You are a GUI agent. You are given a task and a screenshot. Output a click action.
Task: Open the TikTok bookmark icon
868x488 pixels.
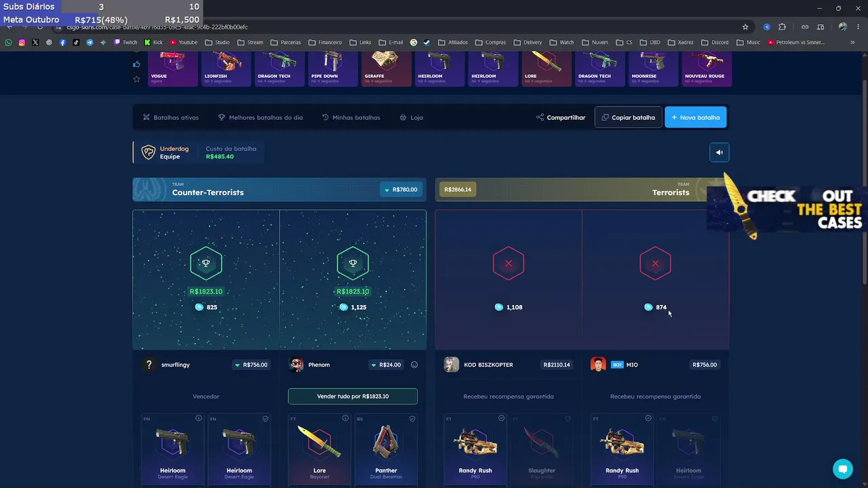coord(76,43)
